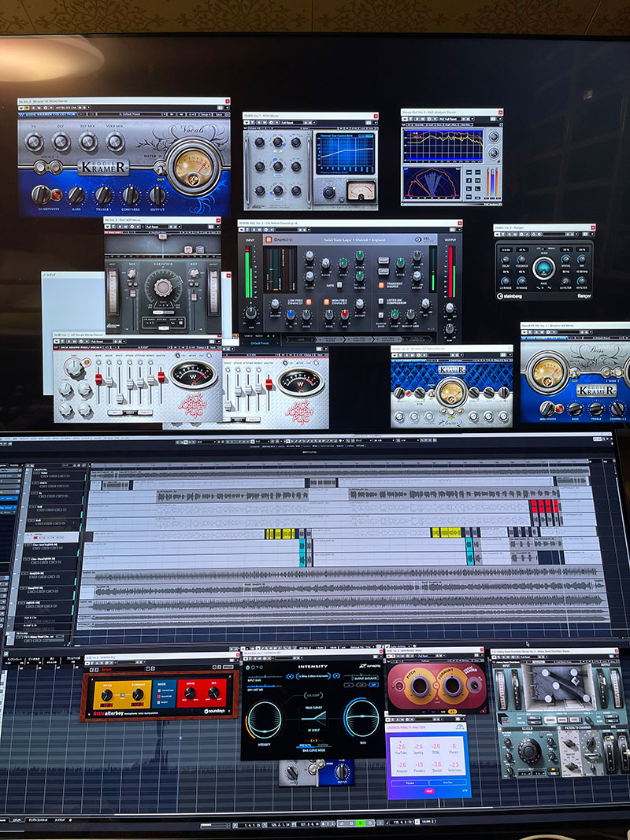Image resolution: width=630 pixels, height=840 pixels.
Task: Click the Sensitivity knob in Kramer Vocals
Action: (x=40, y=194)
